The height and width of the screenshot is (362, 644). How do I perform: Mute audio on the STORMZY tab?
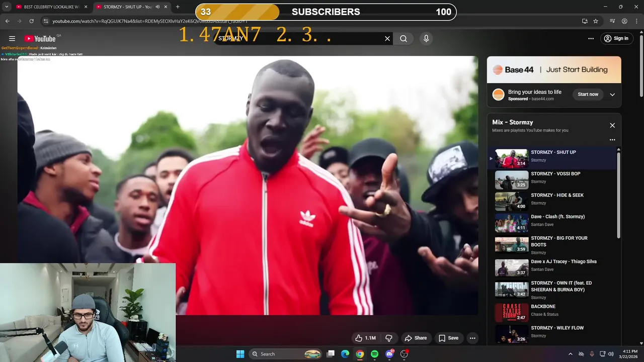pos(157,7)
